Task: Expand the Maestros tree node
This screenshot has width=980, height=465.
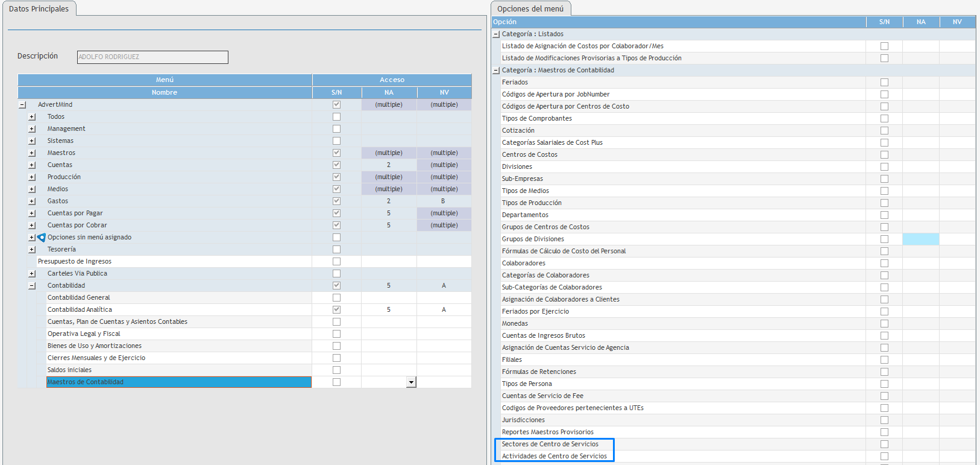Action: [x=32, y=153]
